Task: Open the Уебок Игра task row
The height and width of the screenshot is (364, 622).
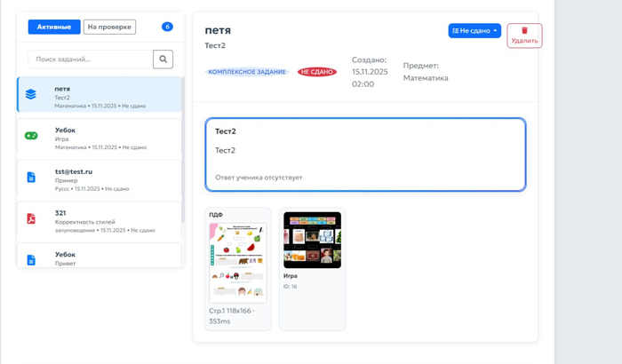Action: pyautogui.click(x=100, y=136)
